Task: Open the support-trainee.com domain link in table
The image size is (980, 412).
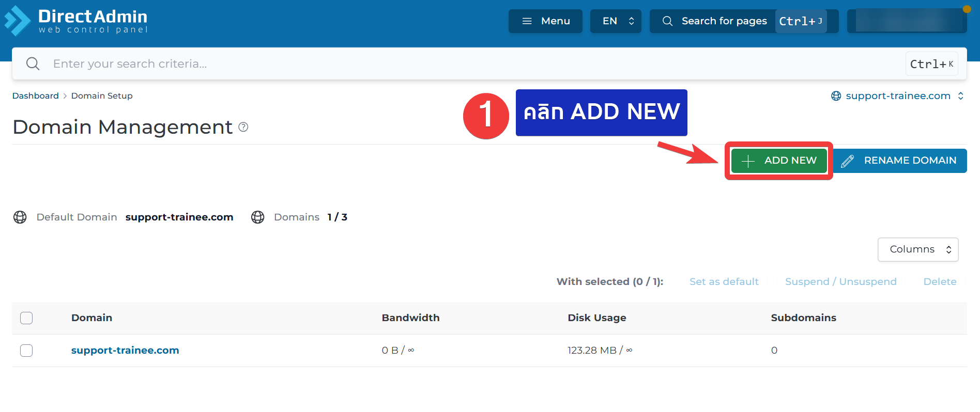Action: pyautogui.click(x=125, y=351)
